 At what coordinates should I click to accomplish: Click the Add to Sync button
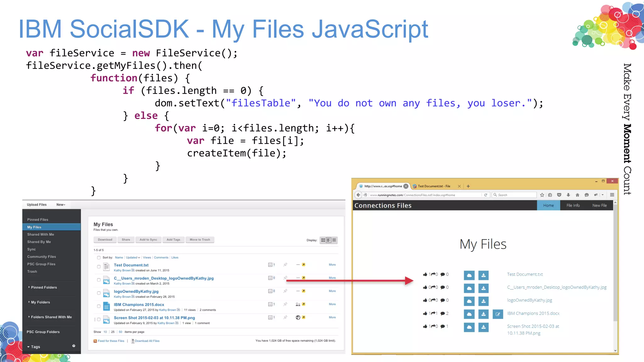pos(148,240)
